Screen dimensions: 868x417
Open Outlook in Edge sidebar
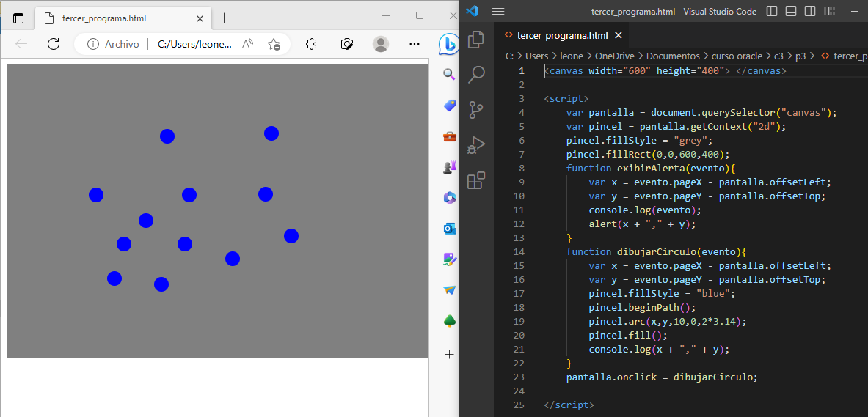450,229
